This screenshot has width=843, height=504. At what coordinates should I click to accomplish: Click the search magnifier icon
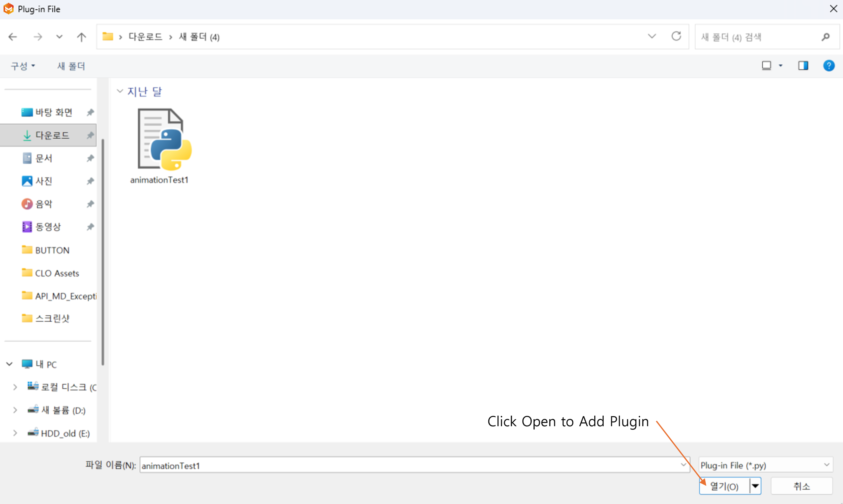[x=826, y=37]
